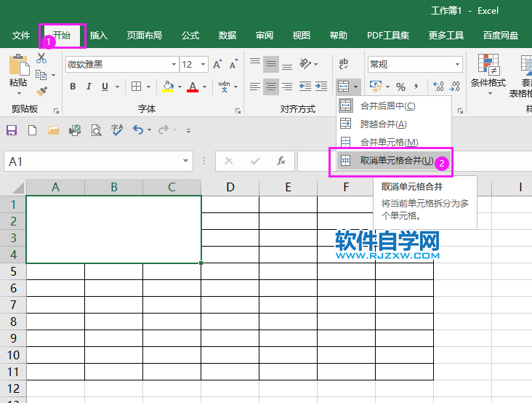
Task: Apply cell borders icon
Action: point(136,87)
